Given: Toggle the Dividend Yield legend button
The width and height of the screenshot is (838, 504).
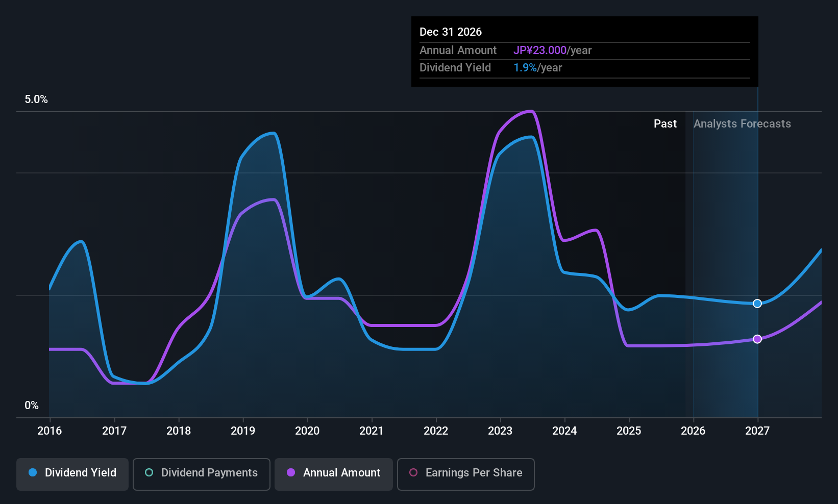Looking at the screenshot, I should [x=72, y=474].
